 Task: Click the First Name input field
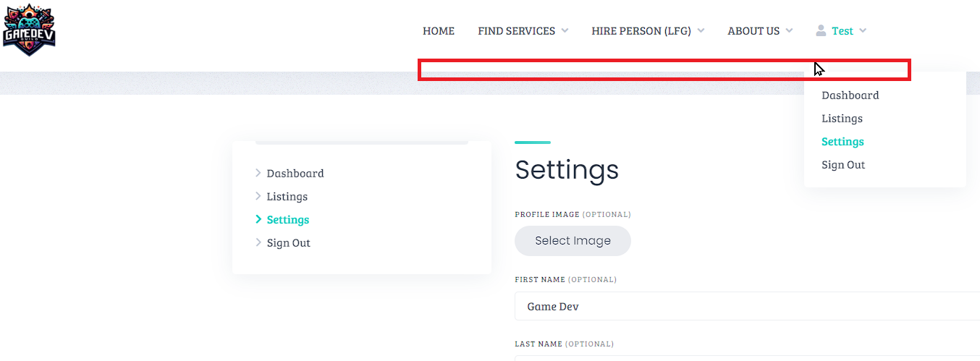(747, 306)
